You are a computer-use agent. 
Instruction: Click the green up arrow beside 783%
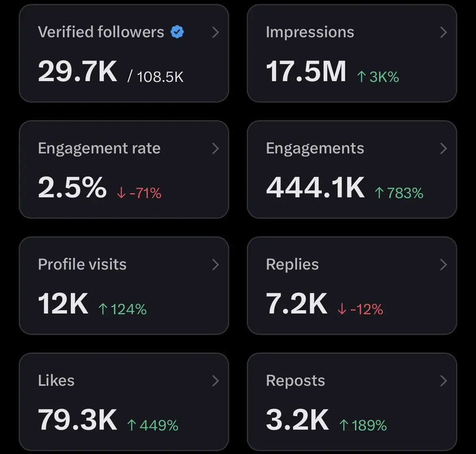coord(379,193)
